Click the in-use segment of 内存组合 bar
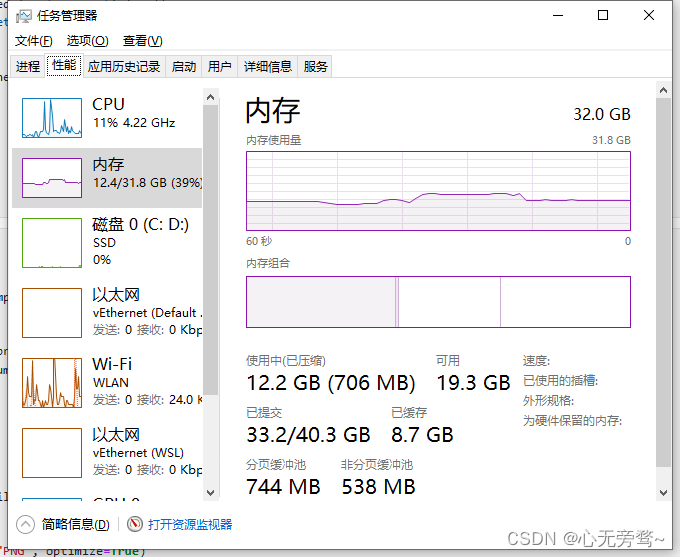 [x=321, y=302]
